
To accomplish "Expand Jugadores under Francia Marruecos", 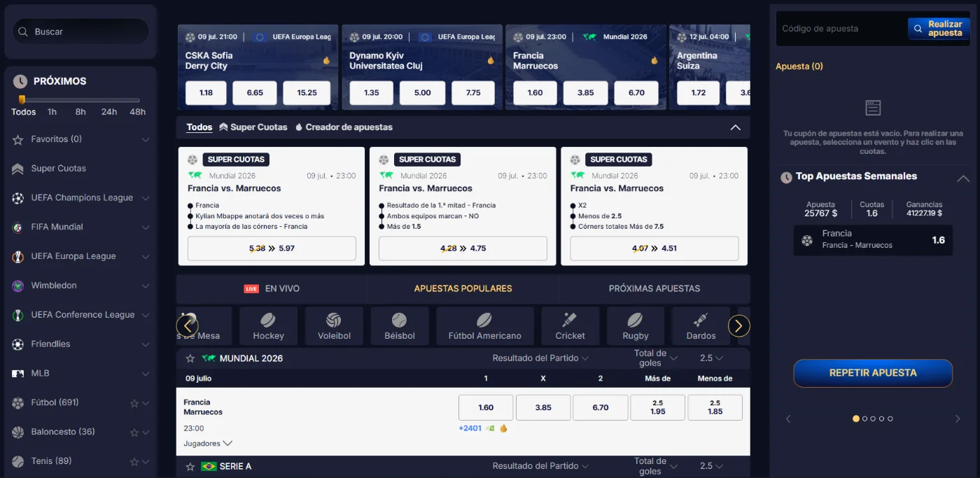I will [x=208, y=444].
